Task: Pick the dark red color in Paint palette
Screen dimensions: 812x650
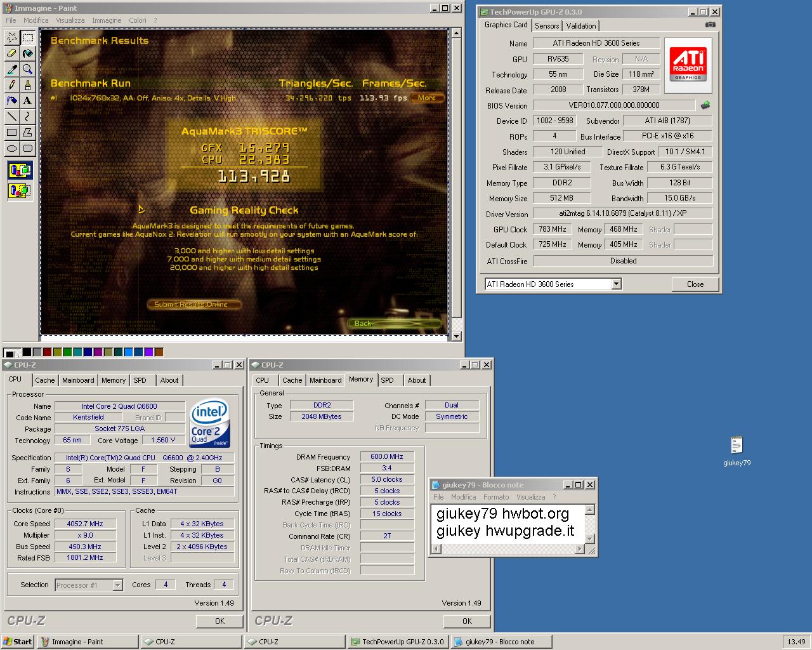Action: click(47, 352)
